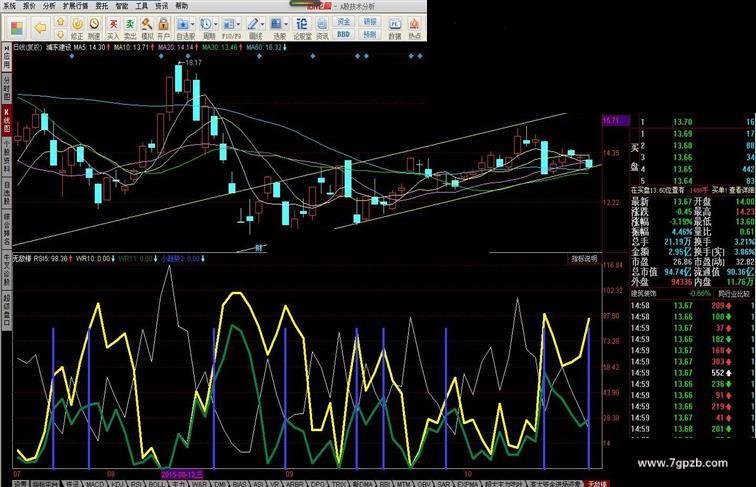756x487 pixels.
Task: Switch to 分时图 sidebar tab
Action: pos(7,88)
